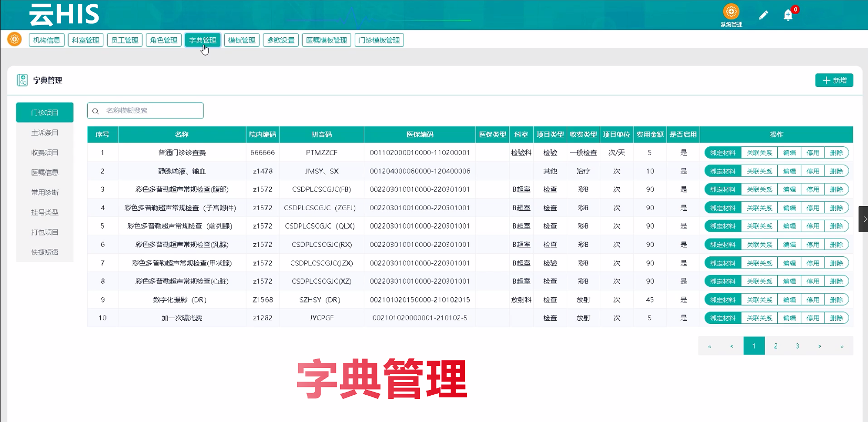Select 收费项目 in the sidebar
868x422 pixels.
coord(45,153)
